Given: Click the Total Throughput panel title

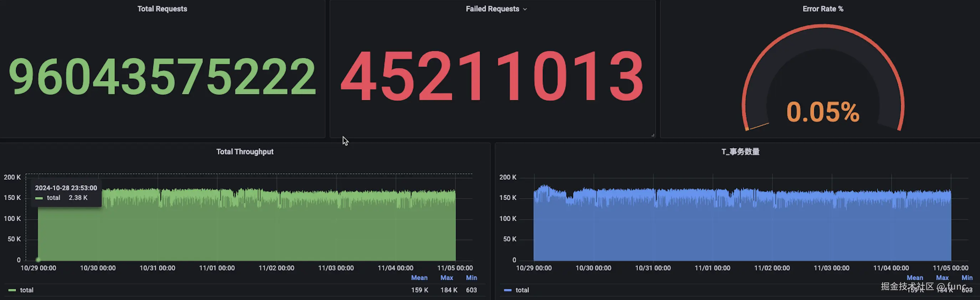Looking at the screenshot, I should (x=245, y=152).
